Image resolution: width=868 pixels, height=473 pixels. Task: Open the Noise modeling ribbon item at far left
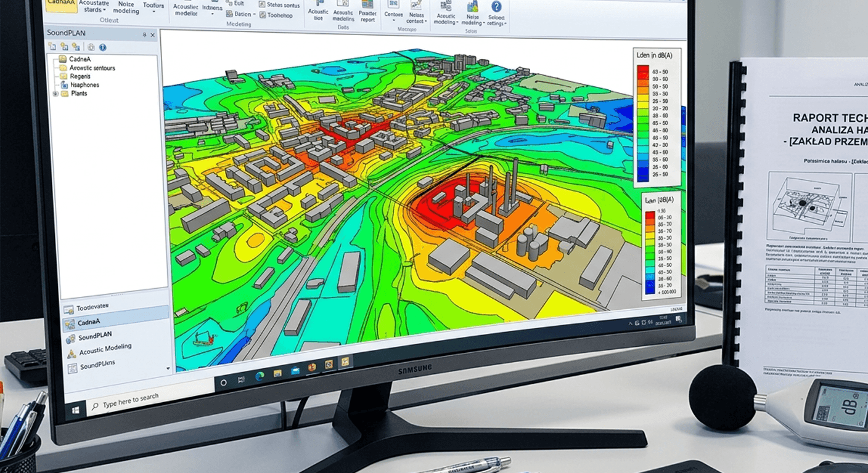coord(126,7)
